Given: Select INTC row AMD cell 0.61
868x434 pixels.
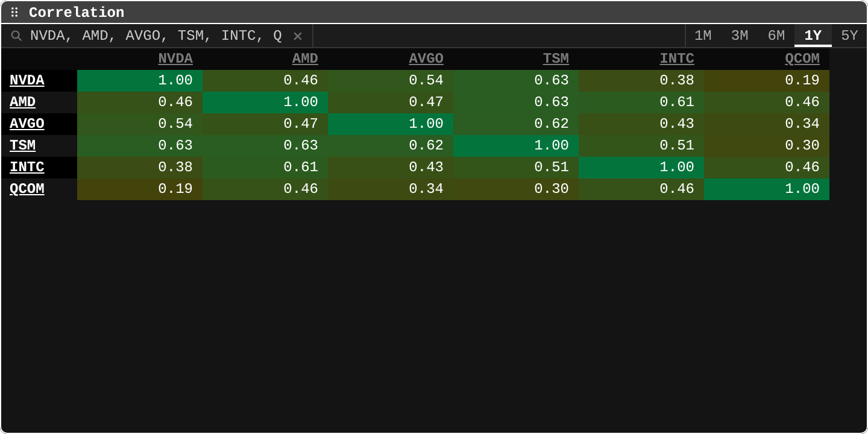Looking at the screenshot, I should [265, 168].
